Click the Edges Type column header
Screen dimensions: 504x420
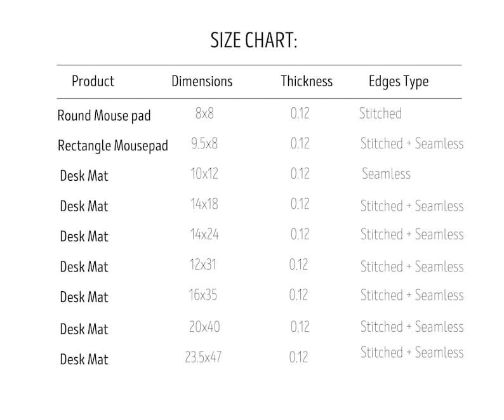[x=399, y=82]
